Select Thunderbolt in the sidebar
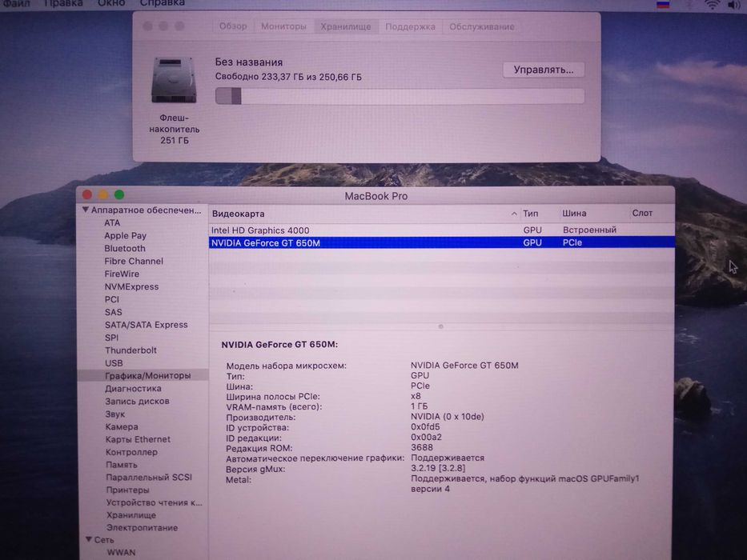 [x=131, y=350]
